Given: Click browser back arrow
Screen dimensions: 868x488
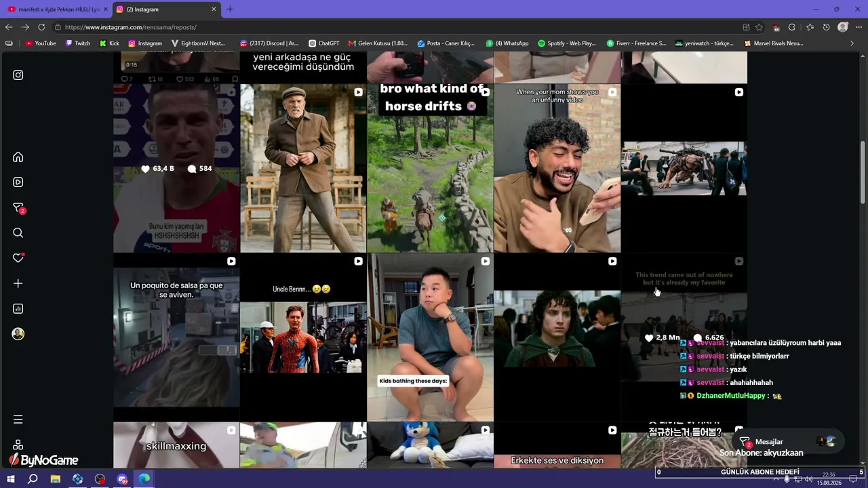Looking at the screenshot, I should pyautogui.click(x=9, y=27).
